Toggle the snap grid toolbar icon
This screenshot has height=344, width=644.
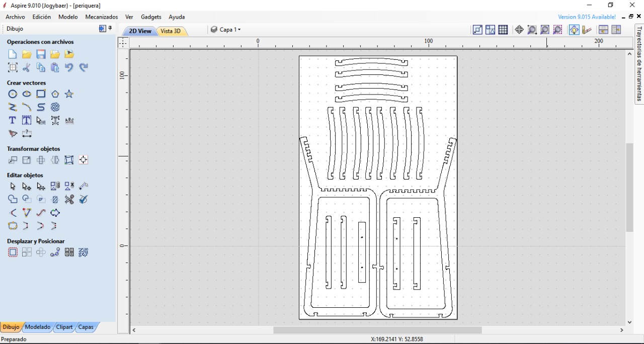coord(503,30)
